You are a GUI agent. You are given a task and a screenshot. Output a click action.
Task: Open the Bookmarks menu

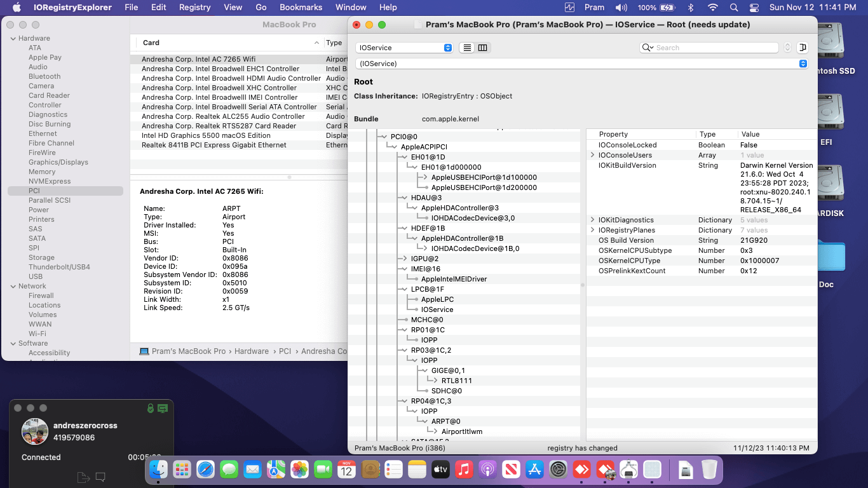point(301,8)
